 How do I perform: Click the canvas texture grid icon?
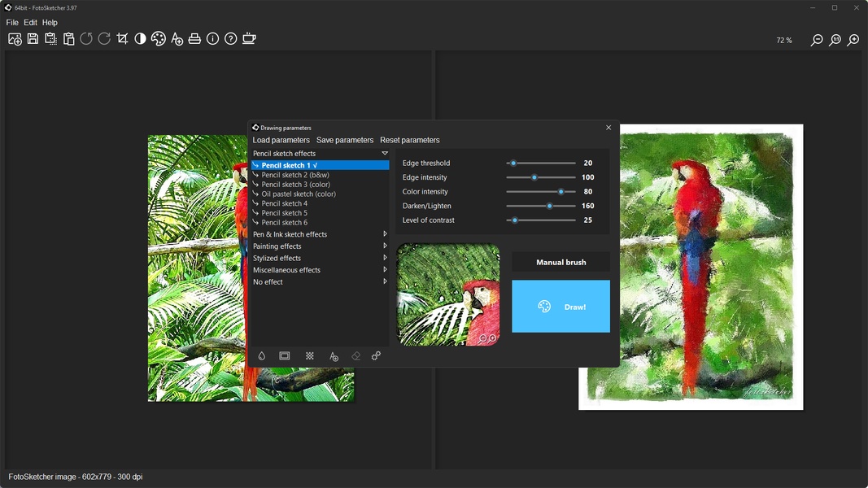(x=310, y=356)
